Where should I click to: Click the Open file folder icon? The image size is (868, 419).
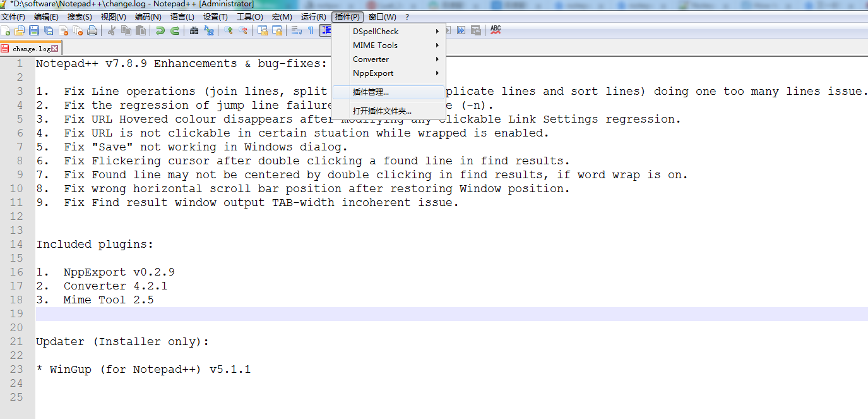[20, 30]
